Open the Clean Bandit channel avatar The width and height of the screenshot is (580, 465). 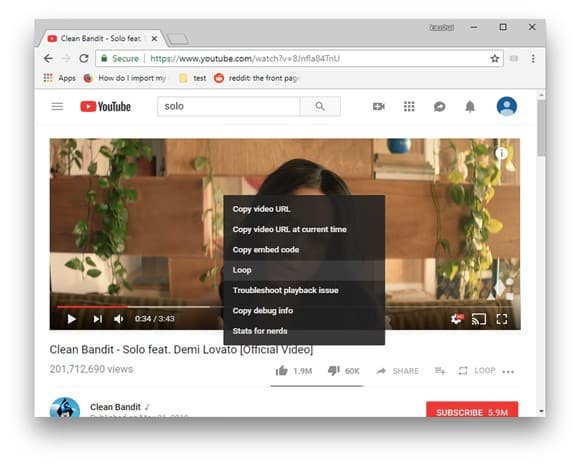[x=65, y=408]
